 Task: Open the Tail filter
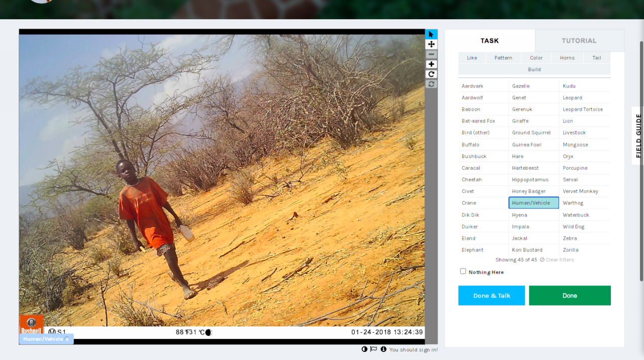tap(597, 58)
